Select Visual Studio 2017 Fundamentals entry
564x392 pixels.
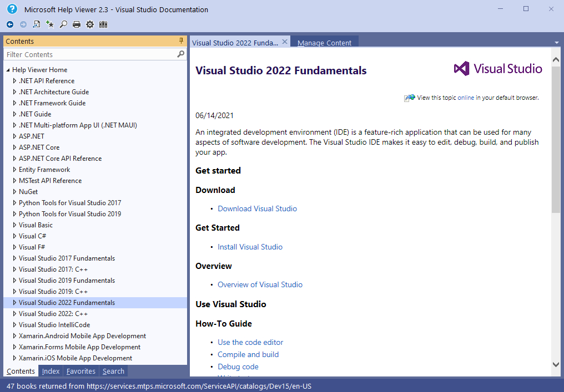tap(67, 258)
